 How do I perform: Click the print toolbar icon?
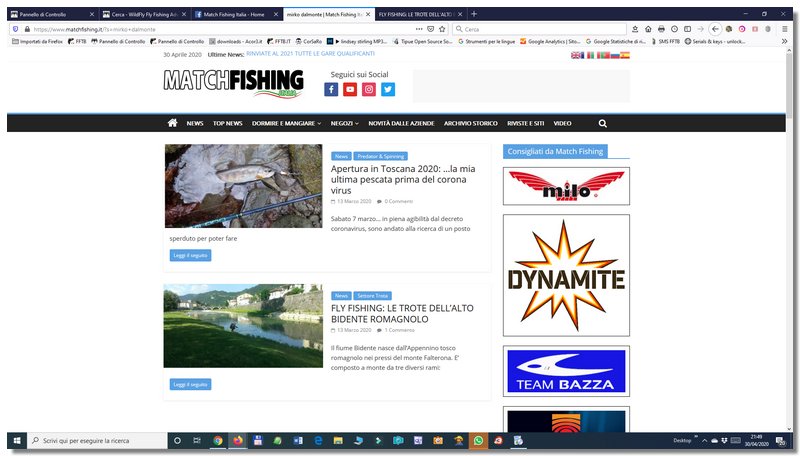pyautogui.click(x=661, y=29)
